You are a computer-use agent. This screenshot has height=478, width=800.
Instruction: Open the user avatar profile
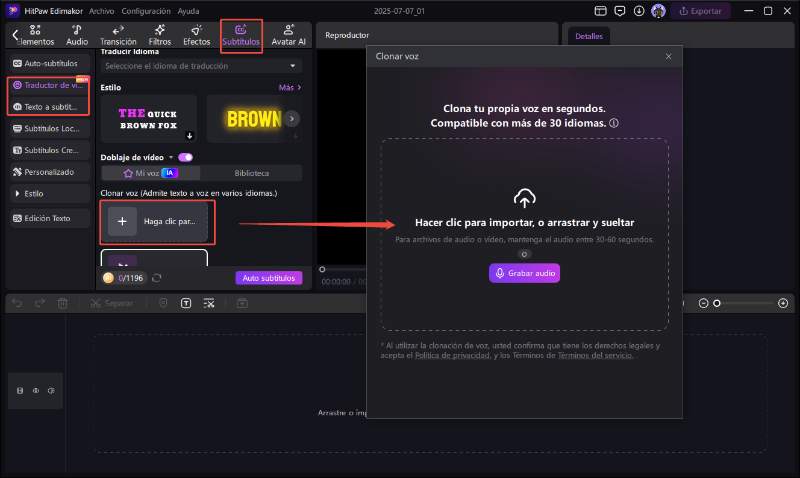point(658,11)
